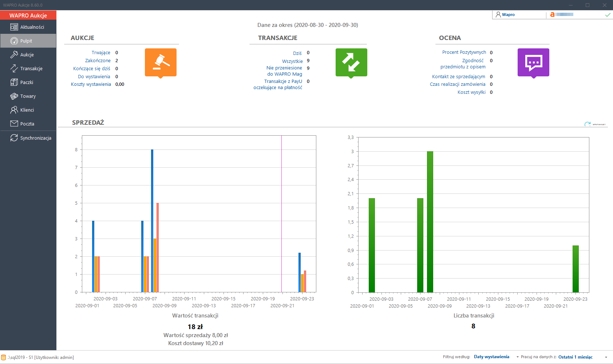This screenshot has width=613, height=364.
Task: Click the Koszt wysyłki link
Action: (x=471, y=92)
